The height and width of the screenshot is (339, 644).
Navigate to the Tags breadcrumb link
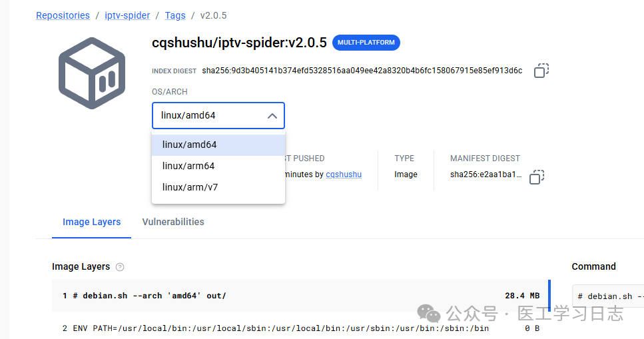pyautogui.click(x=175, y=15)
